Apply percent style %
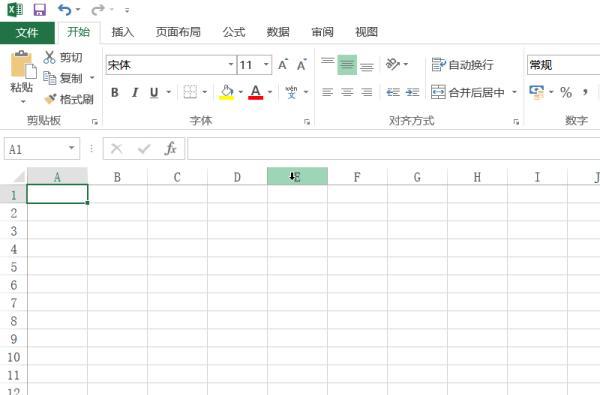Screen dimensions: 600x395 point(566,92)
